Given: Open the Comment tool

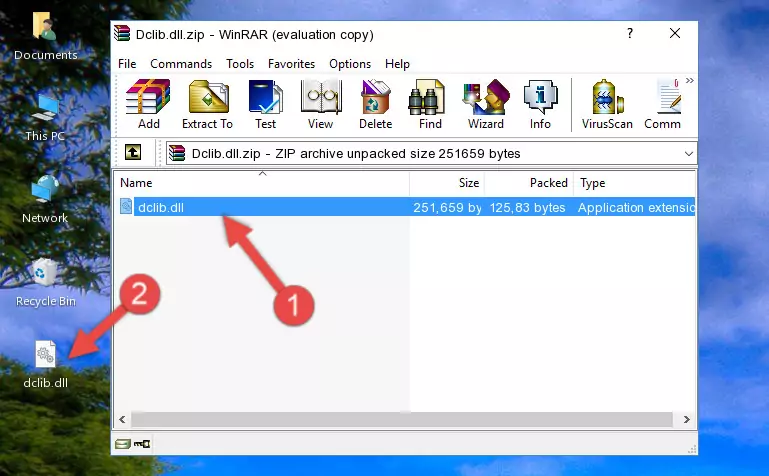Looking at the screenshot, I should pyautogui.click(x=663, y=104).
